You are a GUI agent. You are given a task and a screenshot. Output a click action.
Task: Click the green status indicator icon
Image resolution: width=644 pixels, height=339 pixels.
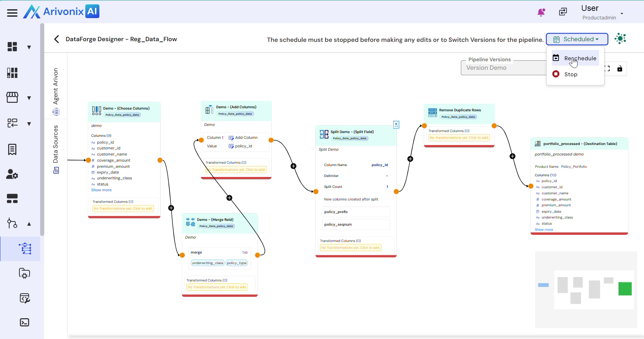click(620, 39)
